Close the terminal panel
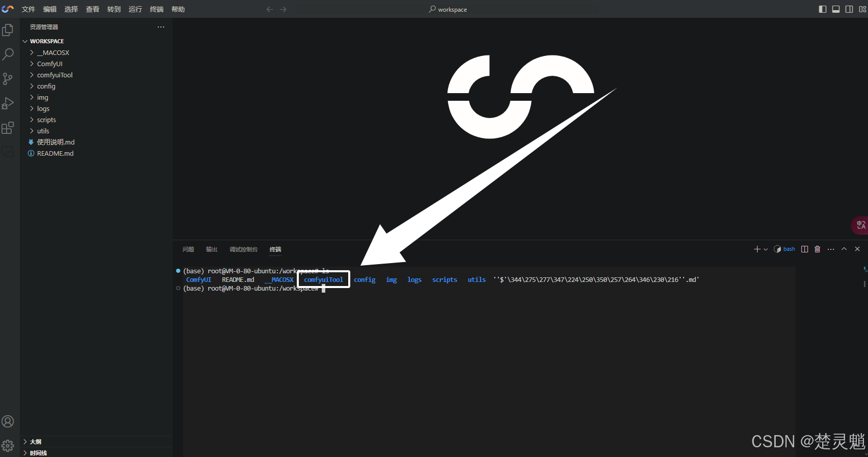This screenshot has height=457, width=868. pos(857,249)
